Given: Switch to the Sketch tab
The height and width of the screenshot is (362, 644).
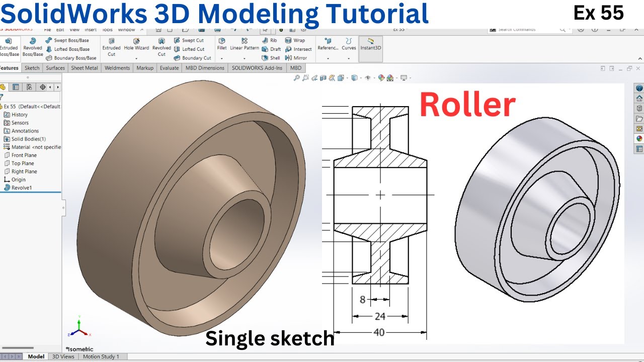Looking at the screenshot, I should 32,68.
